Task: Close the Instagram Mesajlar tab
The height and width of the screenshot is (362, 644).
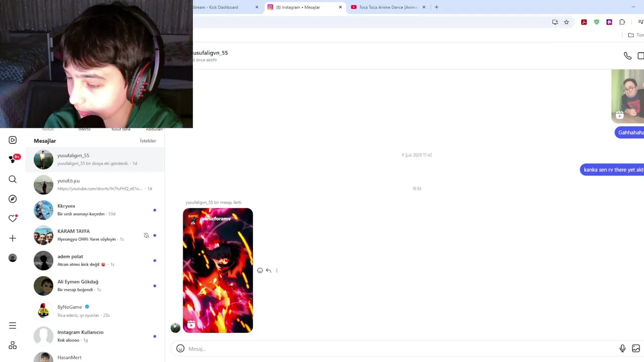Action: pyautogui.click(x=341, y=7)
